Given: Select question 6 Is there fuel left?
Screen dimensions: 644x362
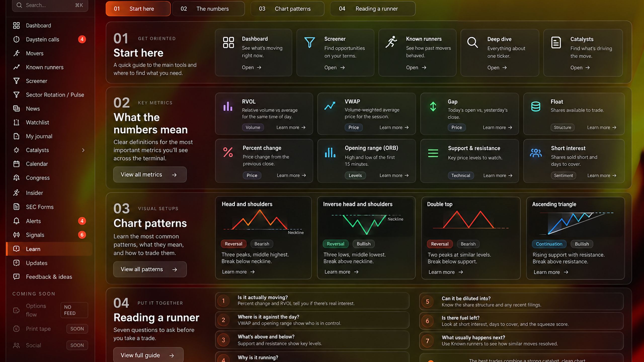Looking at the screenshot, I should click(x=521, y=321).
